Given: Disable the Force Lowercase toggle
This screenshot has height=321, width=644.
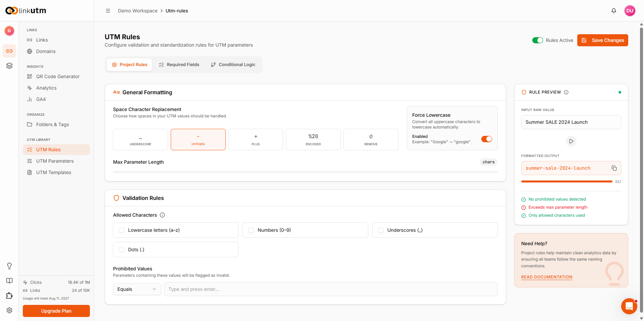Looking at the screenshot, I should pos(487,139).
